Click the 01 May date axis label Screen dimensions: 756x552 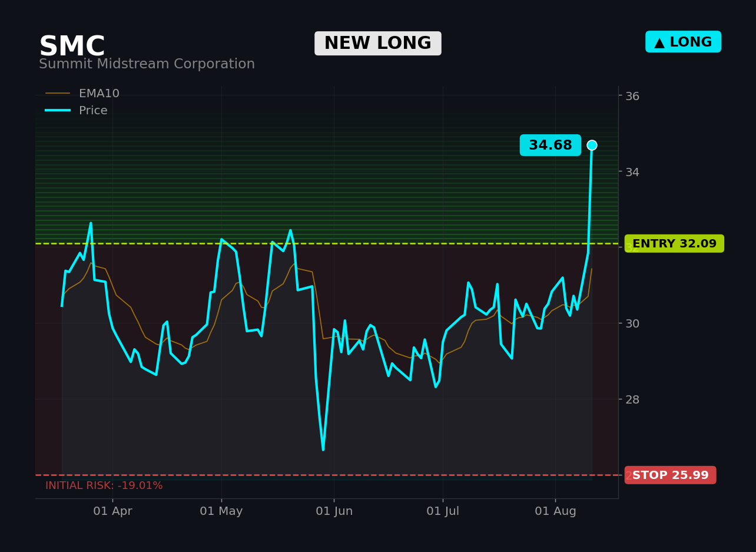click(221, 511)
